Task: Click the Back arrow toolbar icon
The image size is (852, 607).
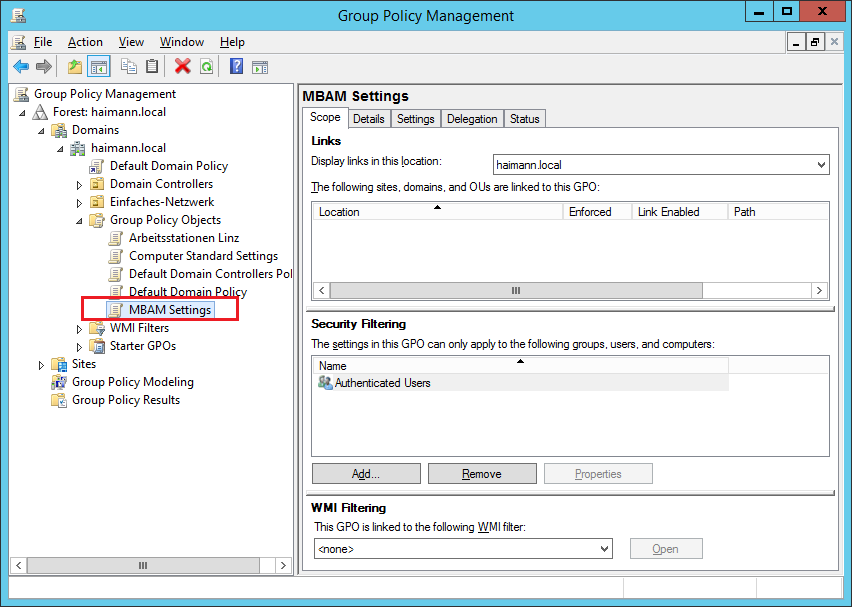Action: click(x=21, y=67)
